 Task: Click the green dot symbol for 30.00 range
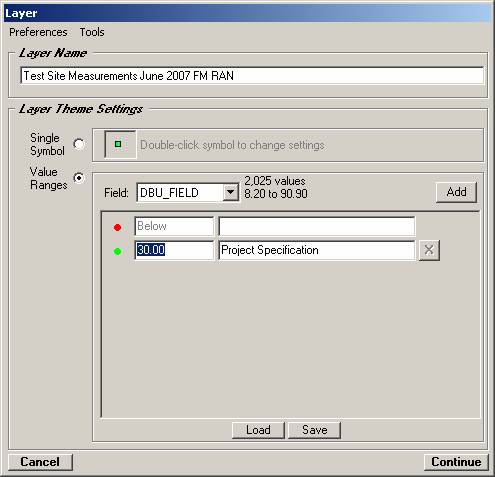pyautogui.click(x=117, y=251)
